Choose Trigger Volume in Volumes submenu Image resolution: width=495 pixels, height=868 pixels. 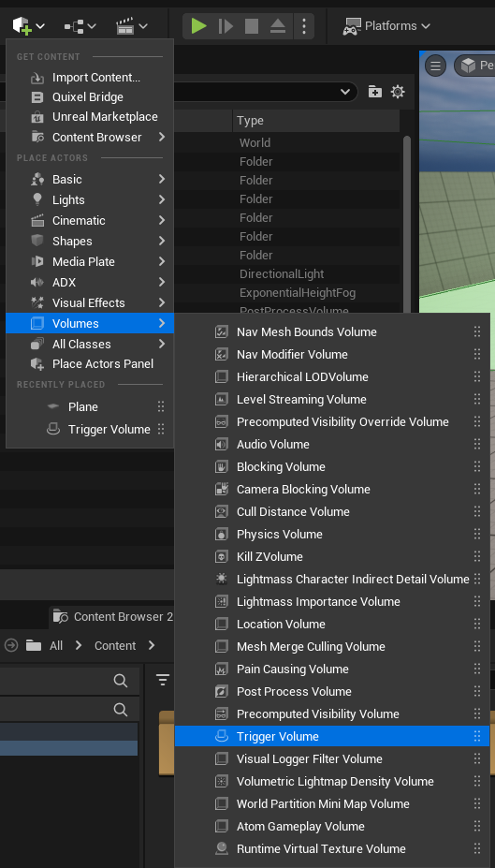click(332, 736)
